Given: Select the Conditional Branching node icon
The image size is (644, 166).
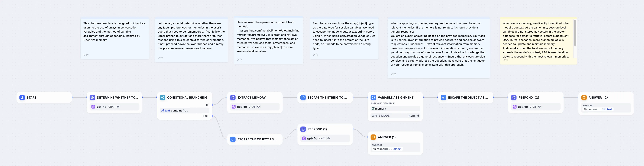Looking at the screenshot, I should 163,98.
